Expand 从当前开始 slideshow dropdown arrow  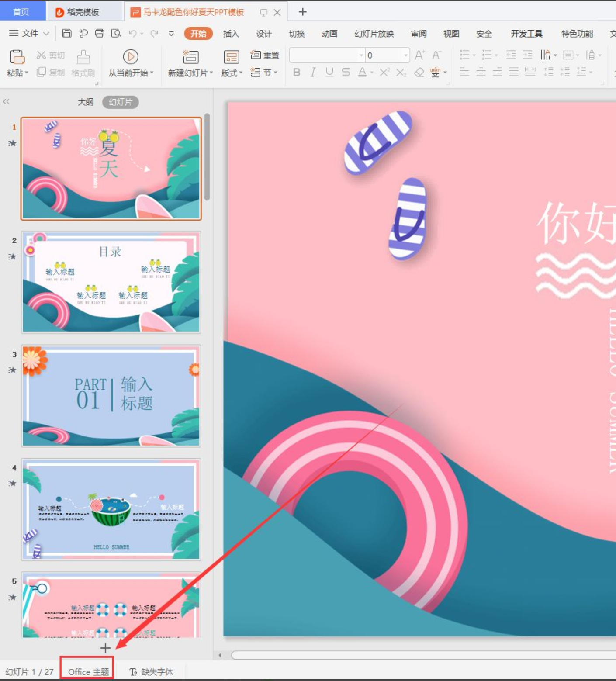152,73
